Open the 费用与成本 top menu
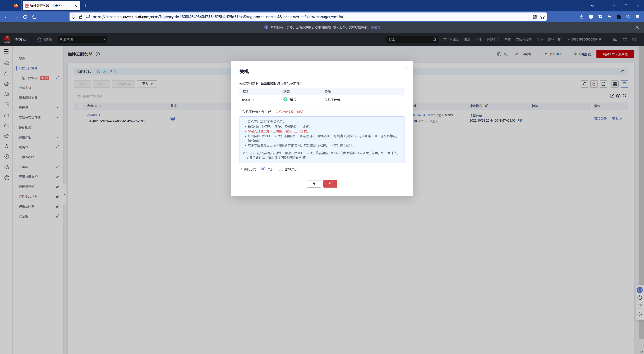644x354 pixels. pos(451,39)
